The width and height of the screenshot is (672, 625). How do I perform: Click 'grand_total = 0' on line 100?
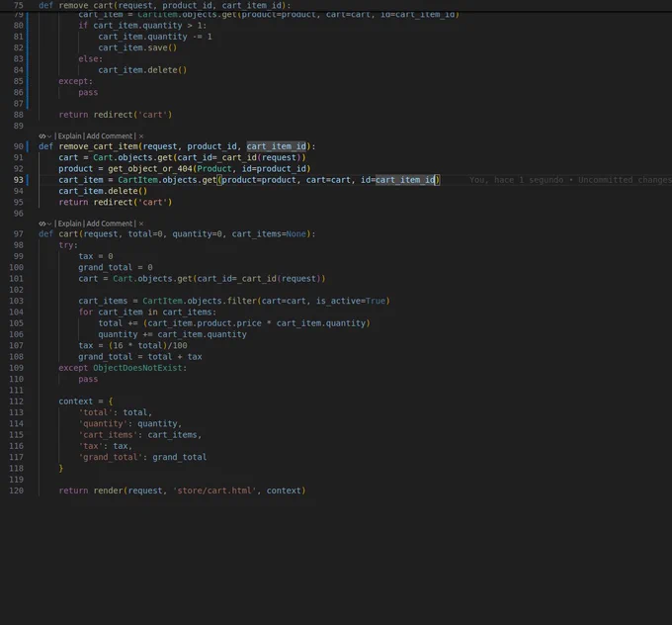pos(116,267)
